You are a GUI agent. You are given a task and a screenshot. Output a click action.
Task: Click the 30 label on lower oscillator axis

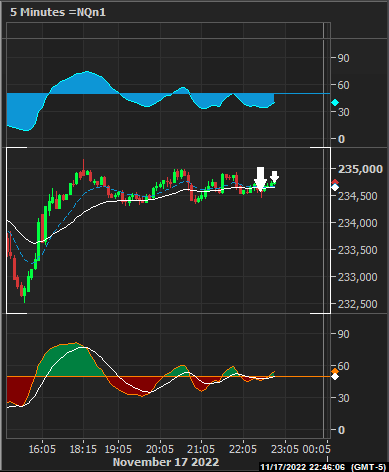coord(344,398)
